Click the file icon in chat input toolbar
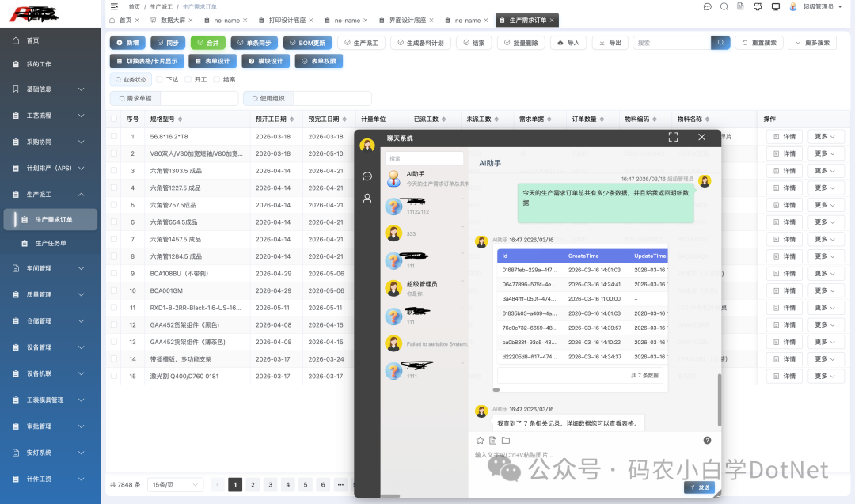The width and height of the screenshot is (855, 504). pyautogui.click(x=492, y=440)
